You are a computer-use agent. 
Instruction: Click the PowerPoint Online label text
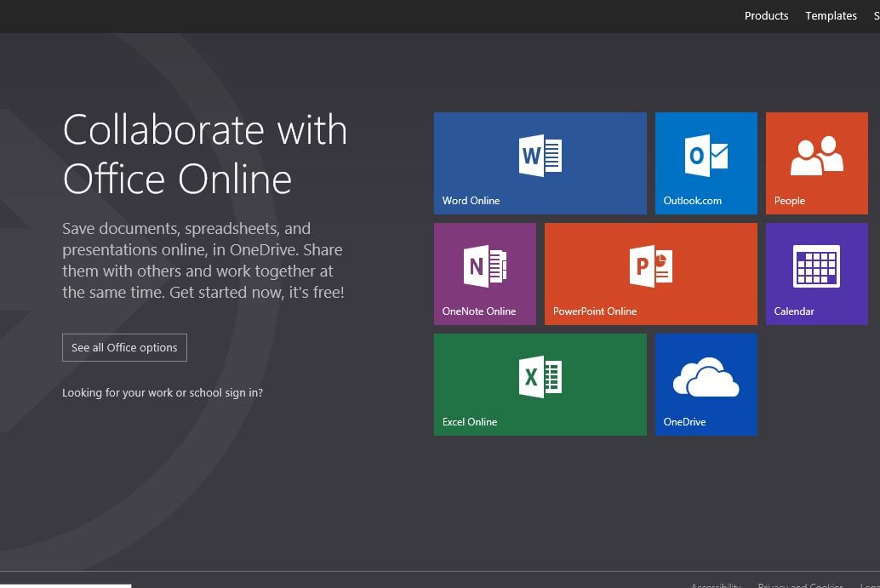(x=595, y=311)
